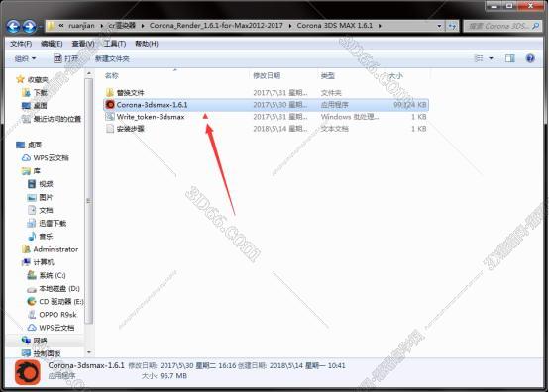This screenshot has width=549, height=392.
Task: Click the change view icon
Action: pyautogui.click(x=479, y=58)
